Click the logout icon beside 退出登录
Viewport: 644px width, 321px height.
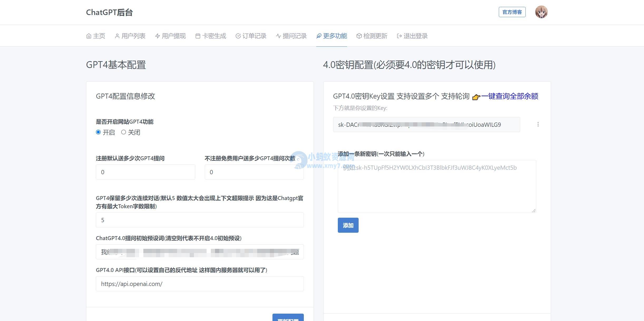tap(399, 36)
